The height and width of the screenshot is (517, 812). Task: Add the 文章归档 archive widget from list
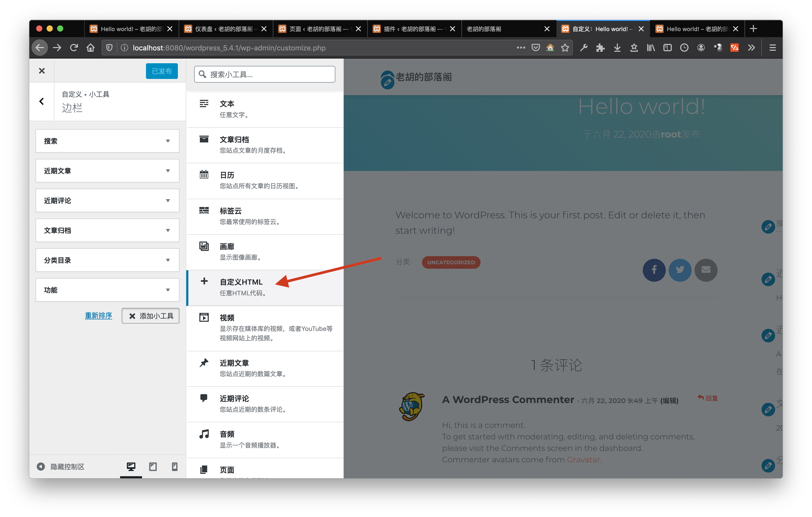click(x=265, y=145)
